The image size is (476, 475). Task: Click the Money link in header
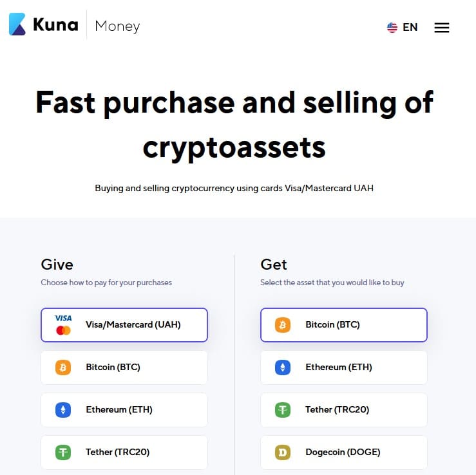coord(117,26)
